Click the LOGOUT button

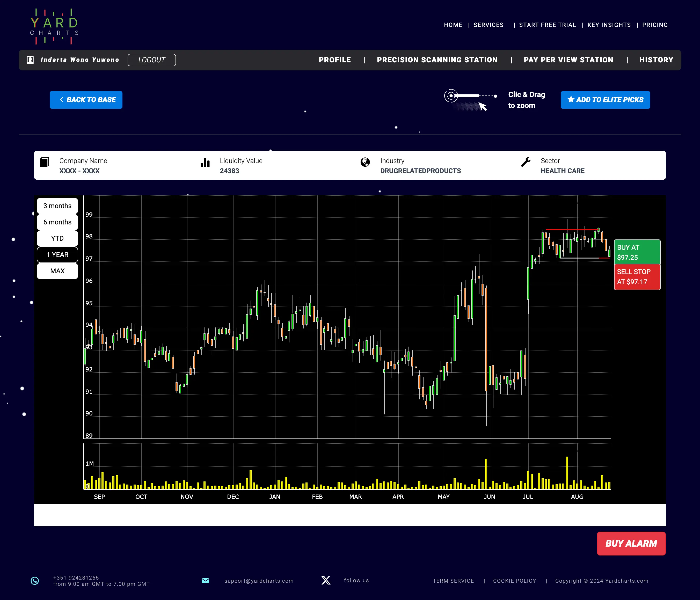point(152,60)
